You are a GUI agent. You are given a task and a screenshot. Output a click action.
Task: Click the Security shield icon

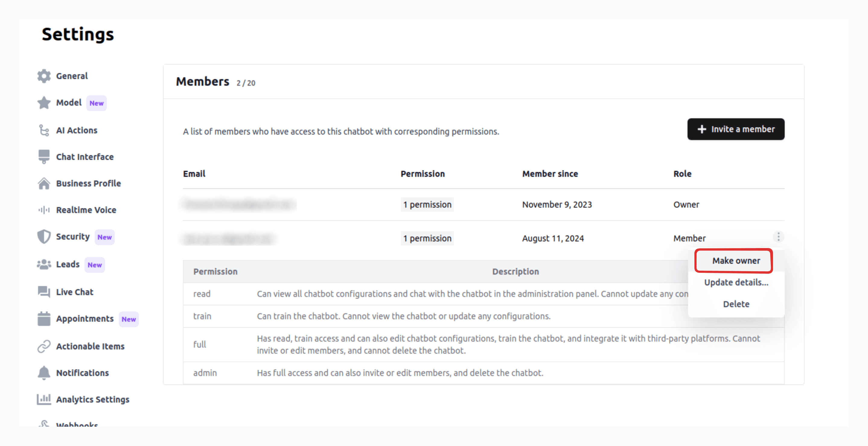pos(44,237)
